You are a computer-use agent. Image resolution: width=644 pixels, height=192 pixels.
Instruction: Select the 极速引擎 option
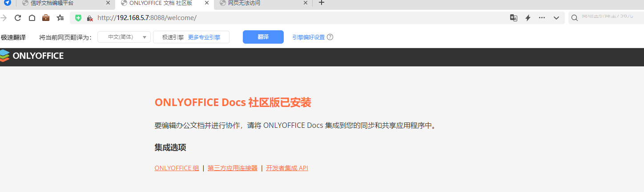(x=173, y=37)
